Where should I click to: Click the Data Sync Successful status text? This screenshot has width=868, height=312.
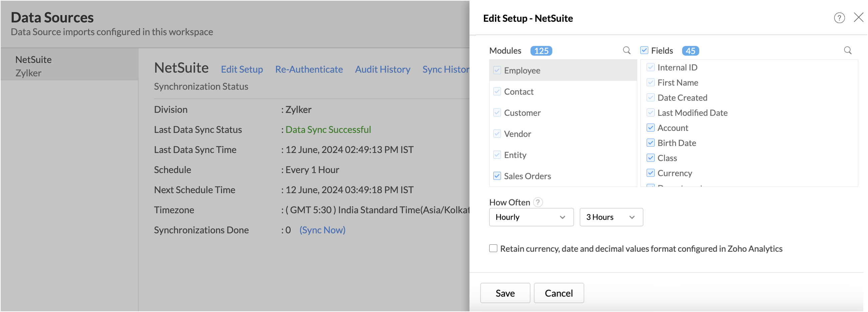tap(328, 130)
